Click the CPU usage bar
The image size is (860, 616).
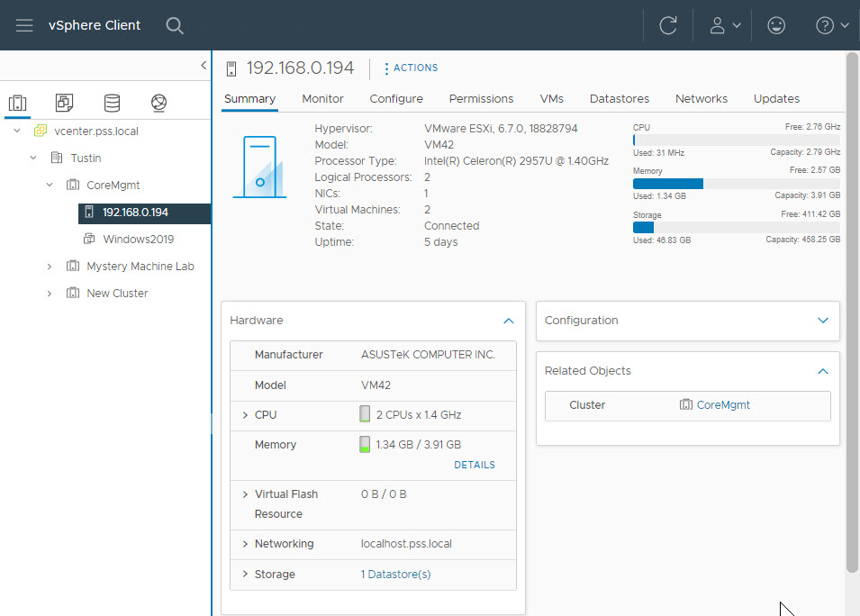[x=736, y=140]
